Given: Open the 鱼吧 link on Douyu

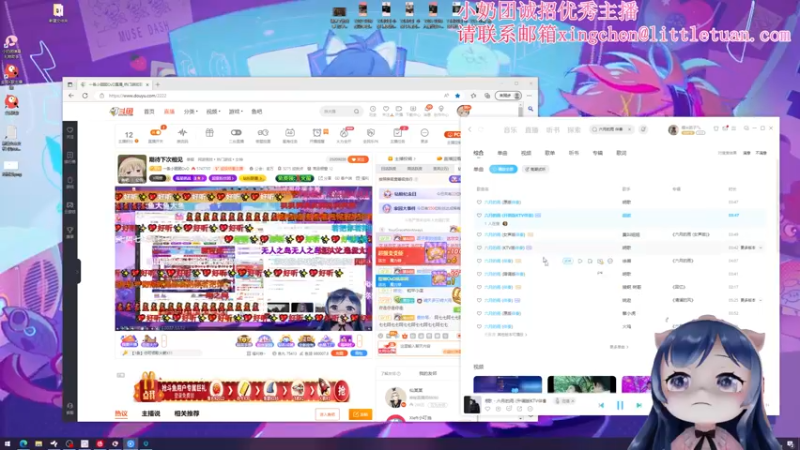Looking at the screenshot, I should coord(257,112).
